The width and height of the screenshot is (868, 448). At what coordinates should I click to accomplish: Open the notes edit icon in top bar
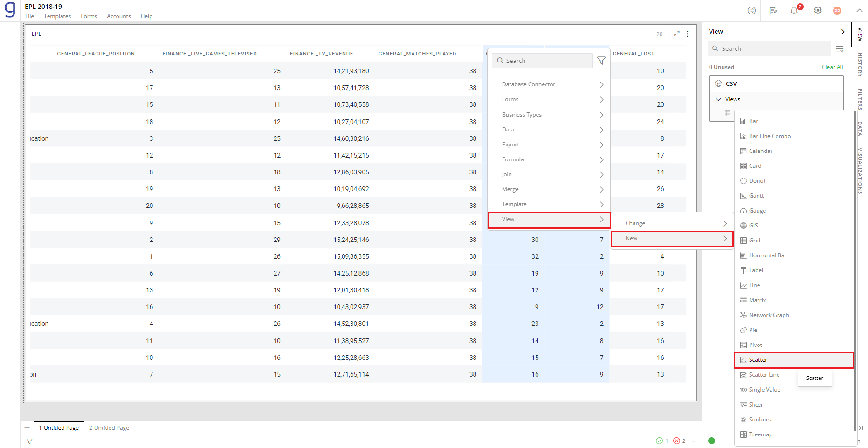pyautogui.click(x=773, y=10)
